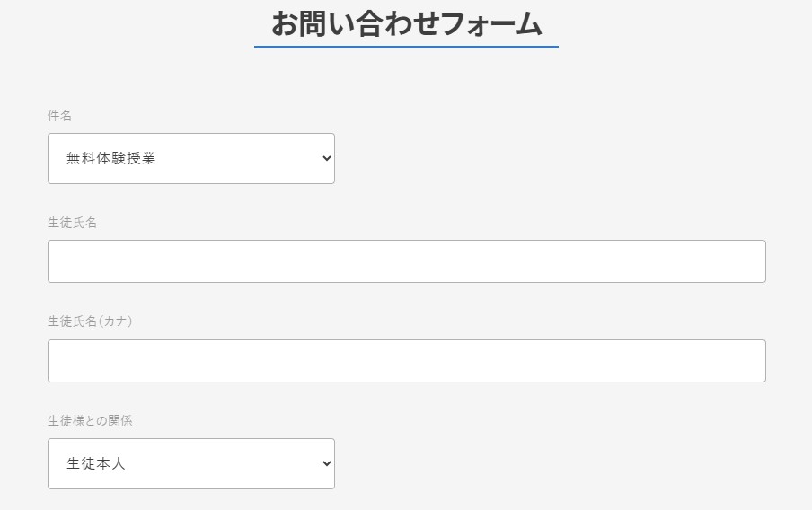Click the 生徒氏名 field label
812x510 pixels.
(72, 223)
